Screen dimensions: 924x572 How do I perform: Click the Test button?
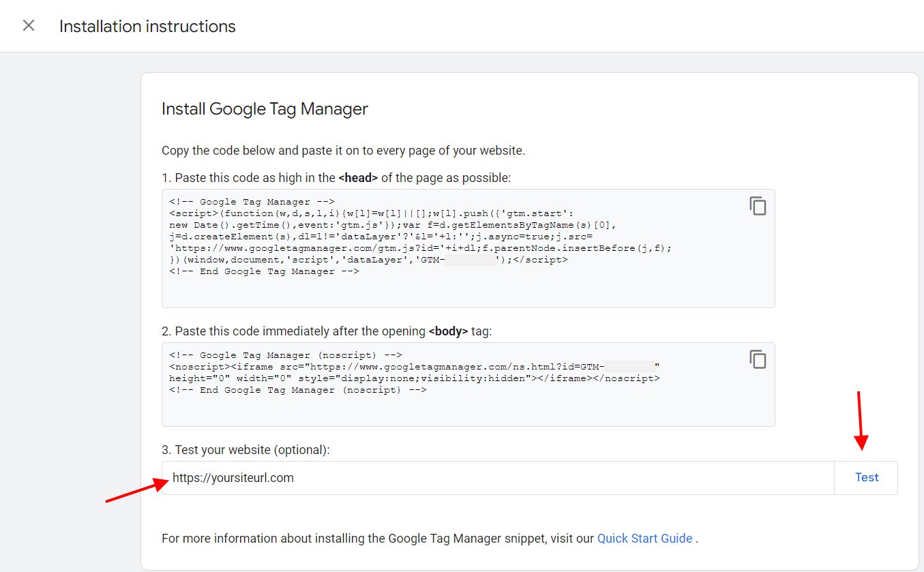click(x=866, y=477)
